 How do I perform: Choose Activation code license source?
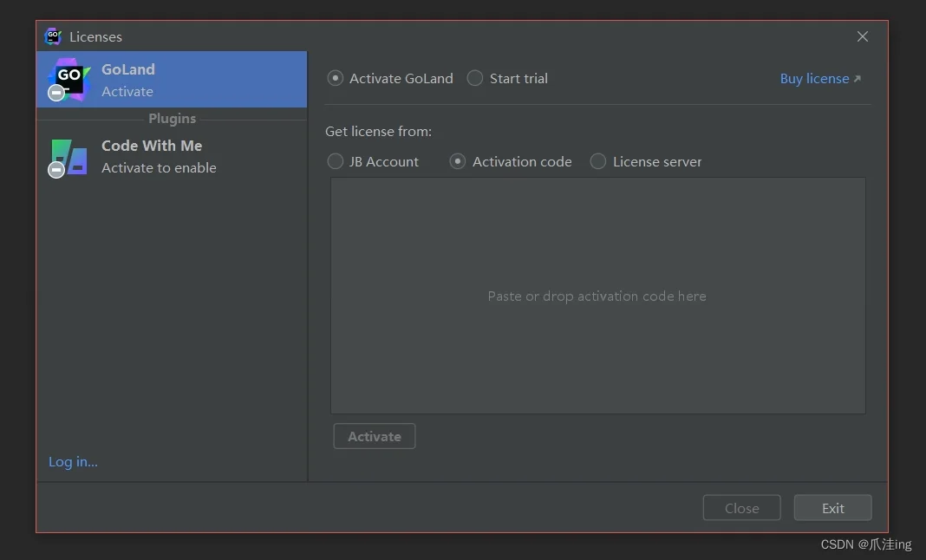pos(457,161)
